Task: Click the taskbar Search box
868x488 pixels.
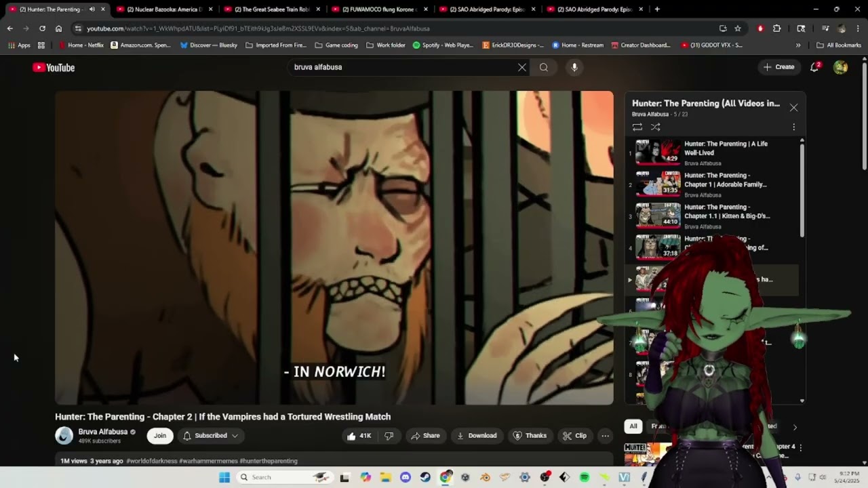Action: [x=285, y=477]
